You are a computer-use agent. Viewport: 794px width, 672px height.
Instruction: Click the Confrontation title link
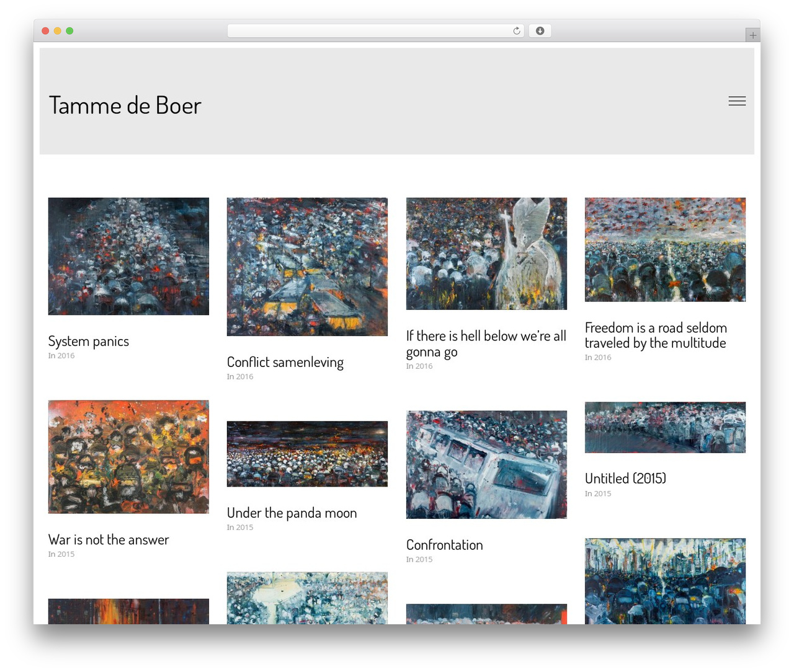tap(445, 545)
